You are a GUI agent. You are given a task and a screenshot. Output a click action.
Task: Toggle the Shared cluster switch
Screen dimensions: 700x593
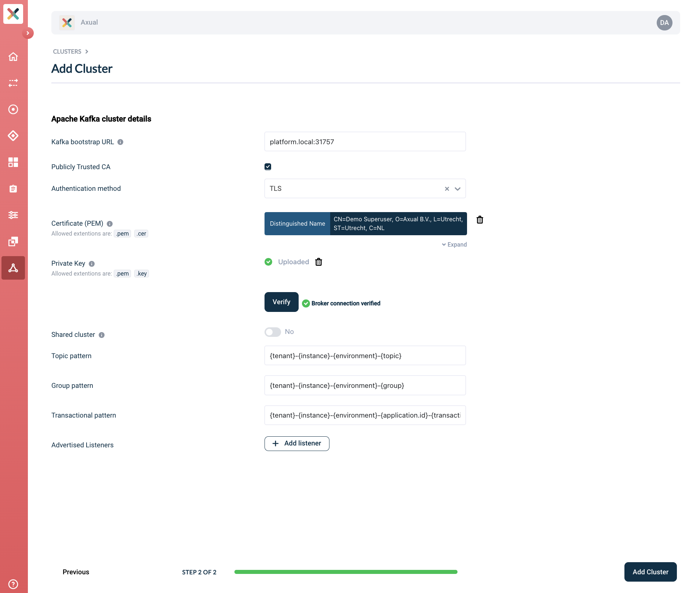click(273, 332)
